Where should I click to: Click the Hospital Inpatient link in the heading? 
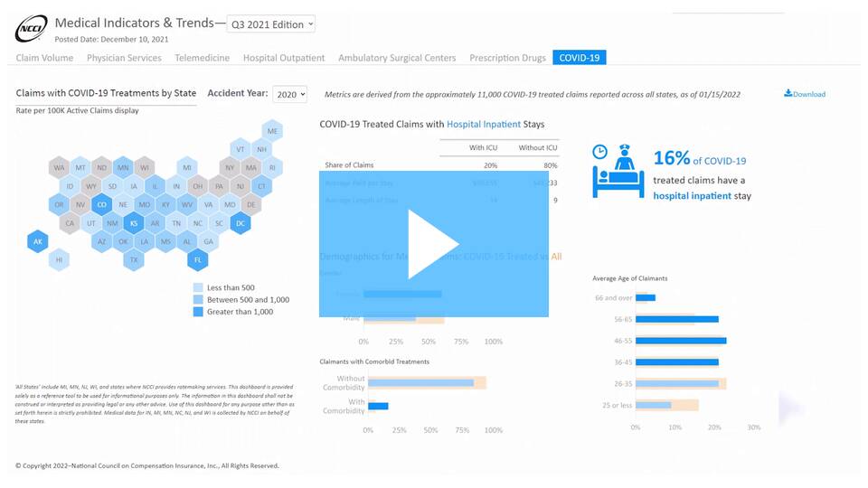point(483,124)
